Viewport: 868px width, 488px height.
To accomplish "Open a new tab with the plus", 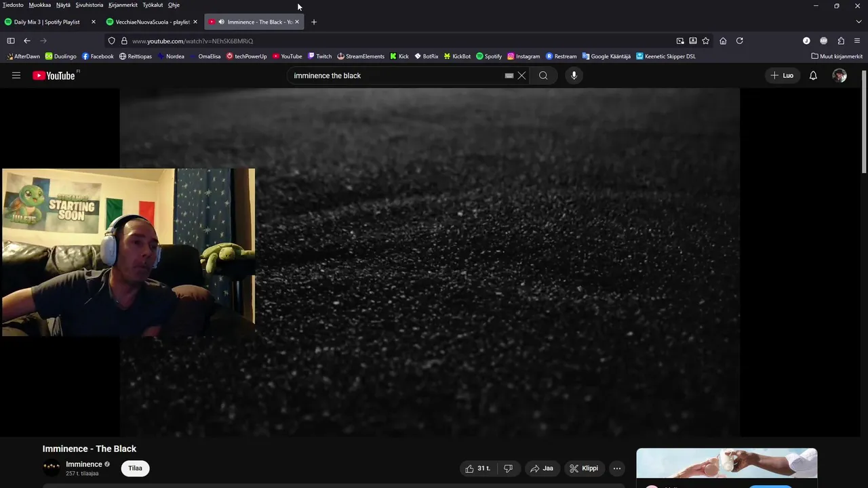I will tap(313, 22).
